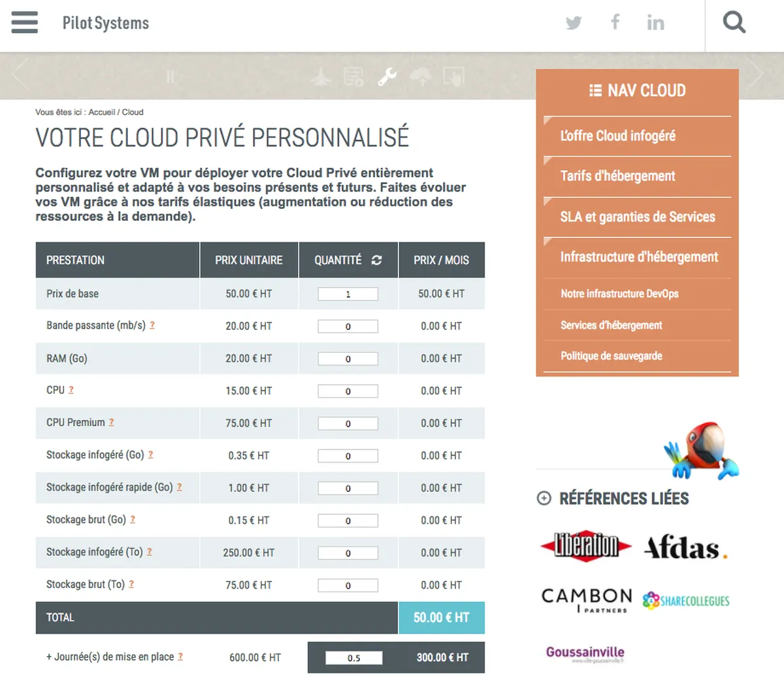Show help for CPU Premium
Viewport: 784px width, 686px height.
112,422
